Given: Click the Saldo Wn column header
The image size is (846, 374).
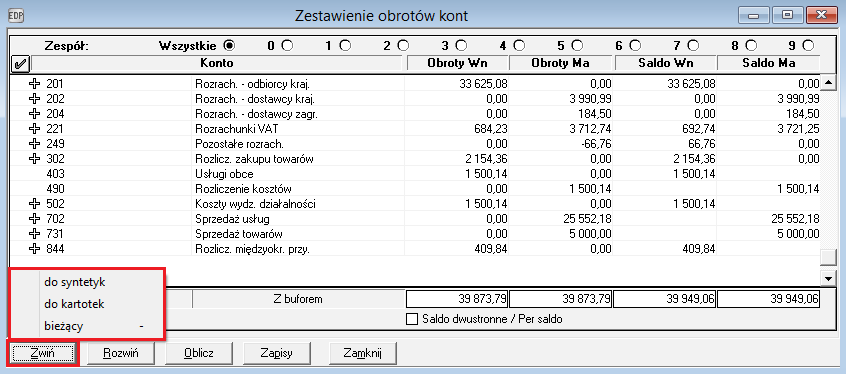Looking at the screenshot, I should [665, 64].
